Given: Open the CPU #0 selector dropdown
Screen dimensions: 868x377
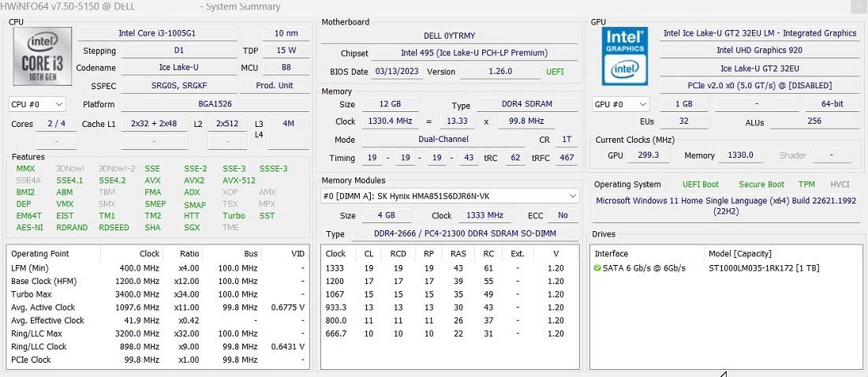Looking at the screenshot, I should pos(37,104).
